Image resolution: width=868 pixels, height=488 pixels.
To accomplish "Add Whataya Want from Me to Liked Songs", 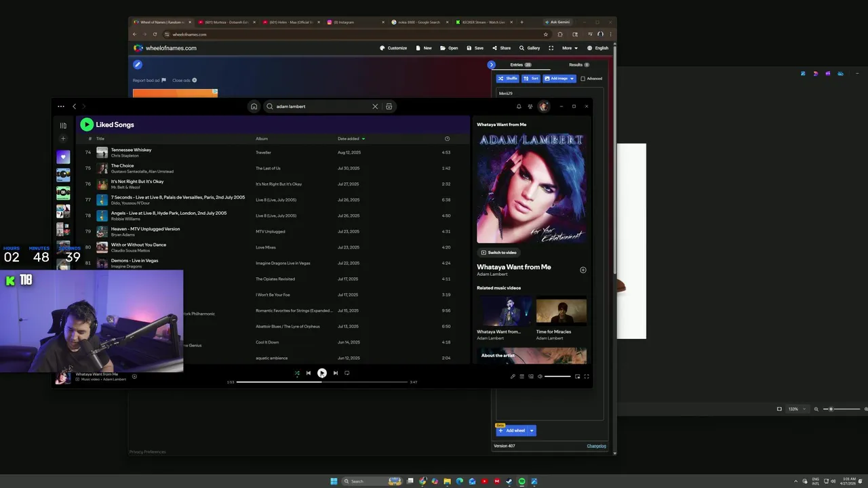I will 583,270.
